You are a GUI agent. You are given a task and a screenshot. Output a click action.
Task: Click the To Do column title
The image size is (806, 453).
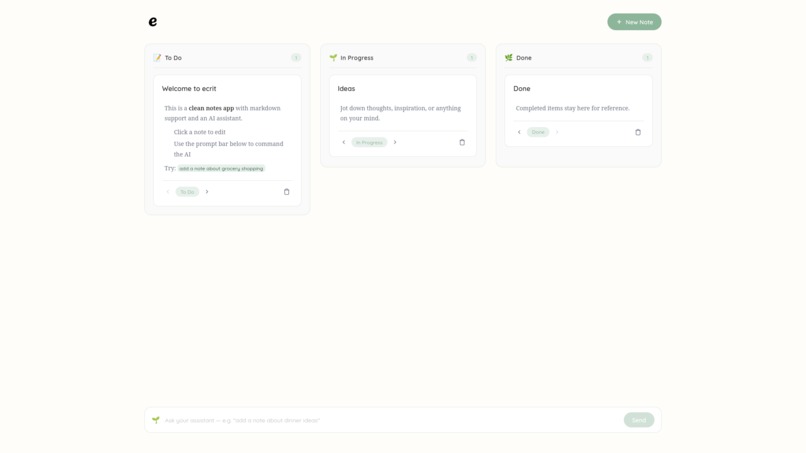173,58
